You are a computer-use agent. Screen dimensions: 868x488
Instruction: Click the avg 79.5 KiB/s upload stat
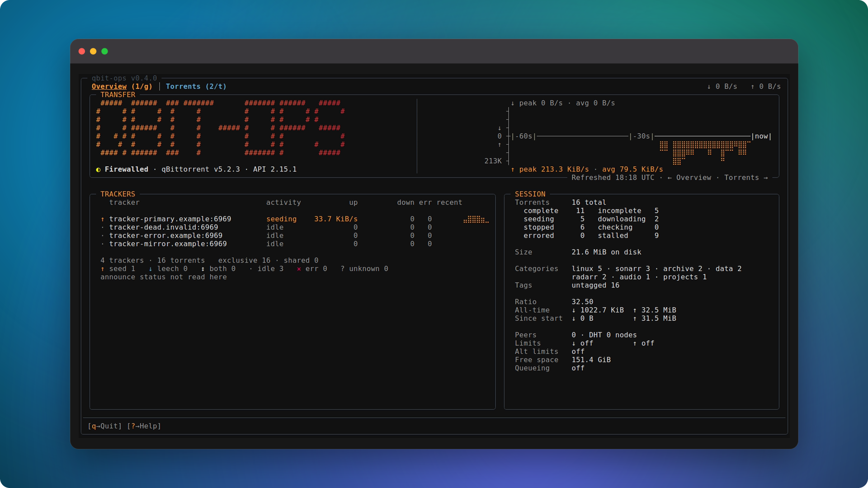click(x=632, y=169)
